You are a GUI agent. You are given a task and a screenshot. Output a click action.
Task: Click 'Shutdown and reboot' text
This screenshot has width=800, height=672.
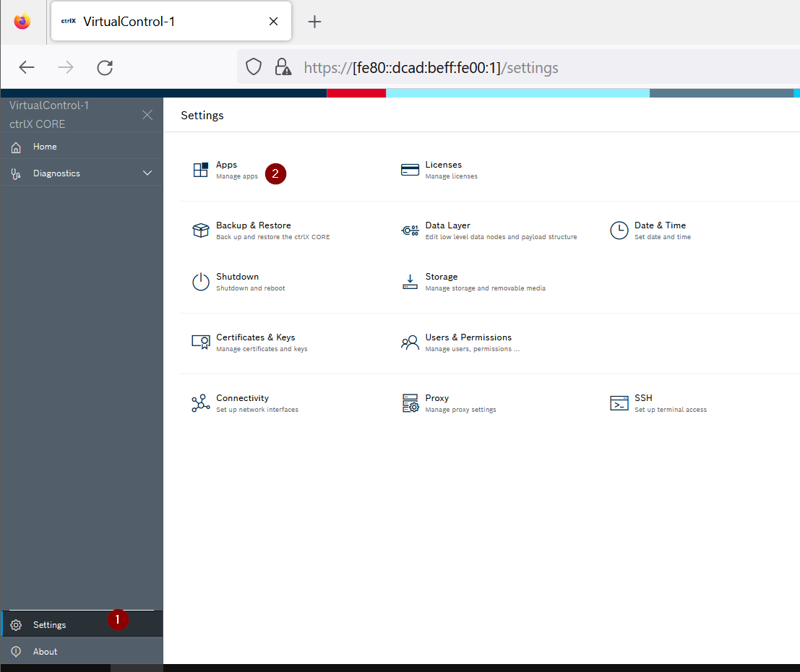coord(251,288)
